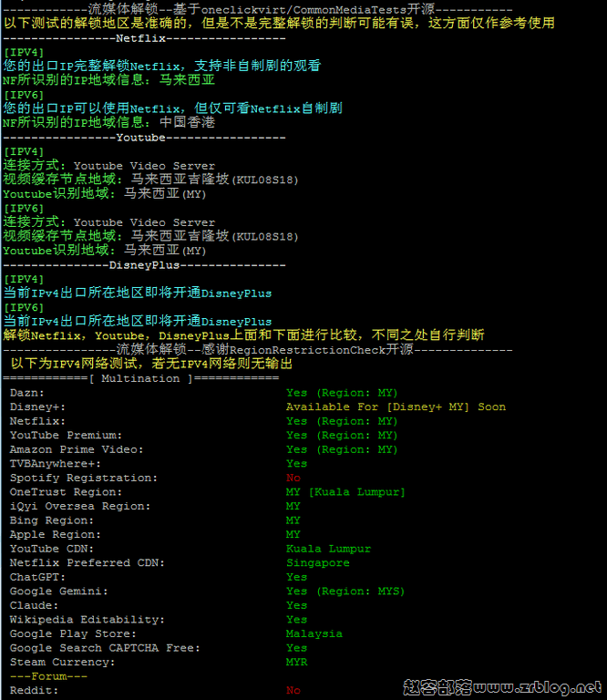
Task: Click the '您的出口IP完整解锁Netflix' line
Action: pyautogui.click(x=161, y=66)
